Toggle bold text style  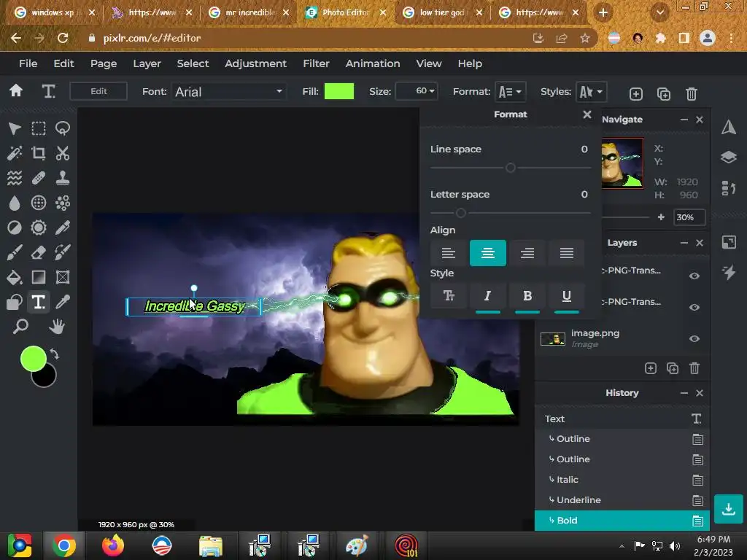pyautogui.click(x=527, y=296)
